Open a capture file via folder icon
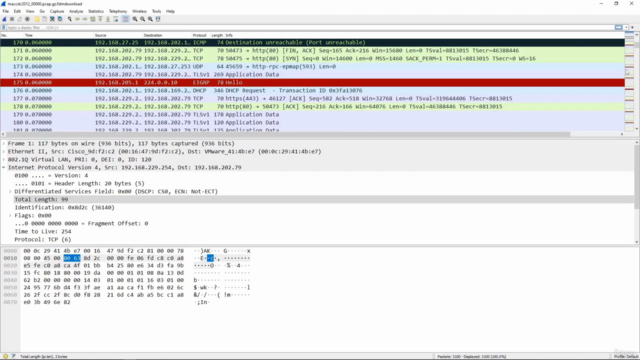The width and height of the screenshot is (640, 360). (x=37, y=19)
